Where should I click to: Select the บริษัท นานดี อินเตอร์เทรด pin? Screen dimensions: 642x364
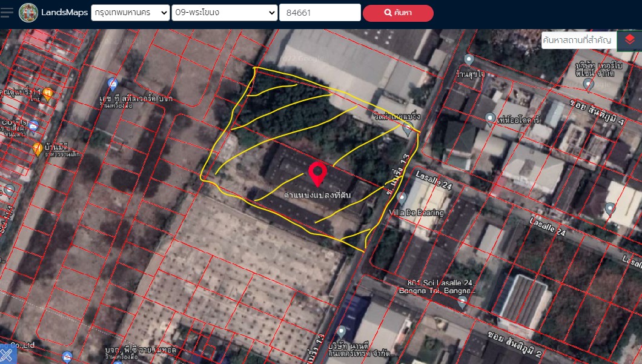click(x=342, y=332)
